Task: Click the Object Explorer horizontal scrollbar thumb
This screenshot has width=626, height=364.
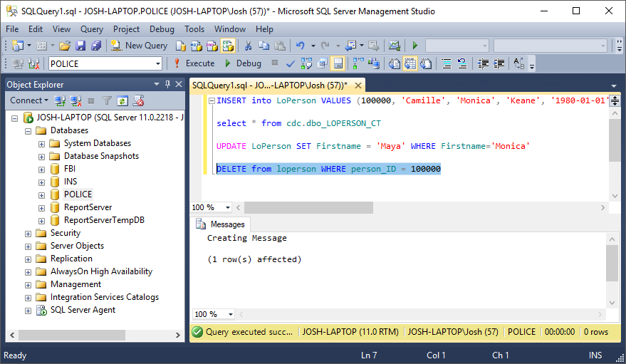Action: click(72, 335)
